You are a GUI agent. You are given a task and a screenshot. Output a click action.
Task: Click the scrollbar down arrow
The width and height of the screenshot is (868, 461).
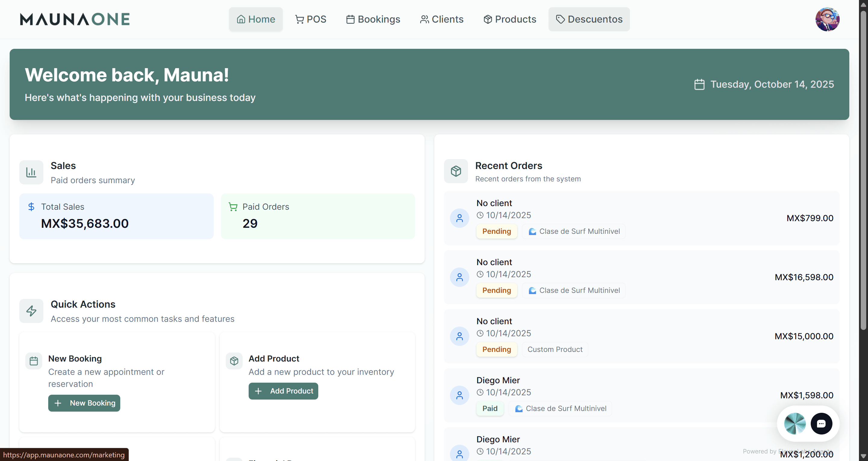(x=863, y=456)
